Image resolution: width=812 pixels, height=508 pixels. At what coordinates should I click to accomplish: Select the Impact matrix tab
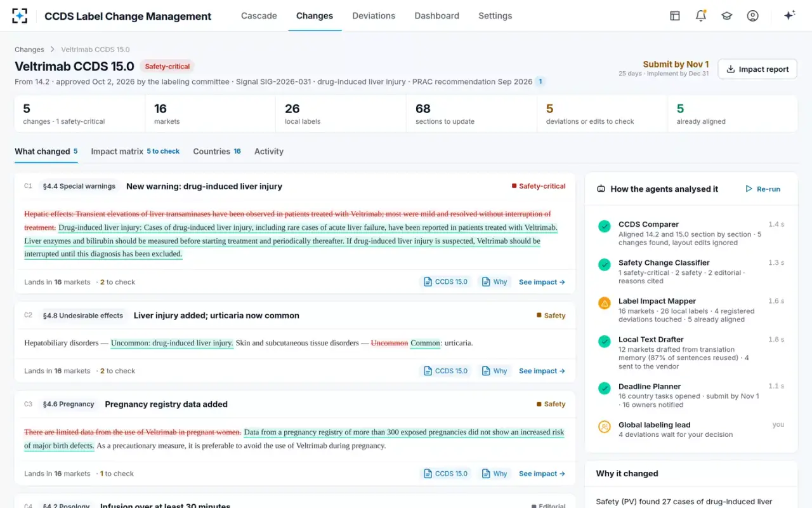[135, 151]
